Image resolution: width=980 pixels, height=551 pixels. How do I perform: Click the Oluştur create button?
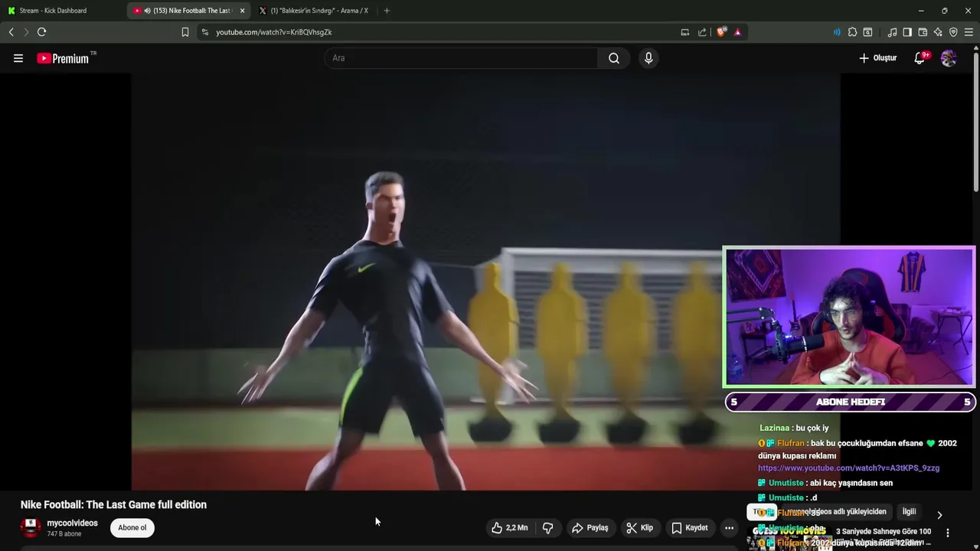pyautogui.click(x=877, y=58)
